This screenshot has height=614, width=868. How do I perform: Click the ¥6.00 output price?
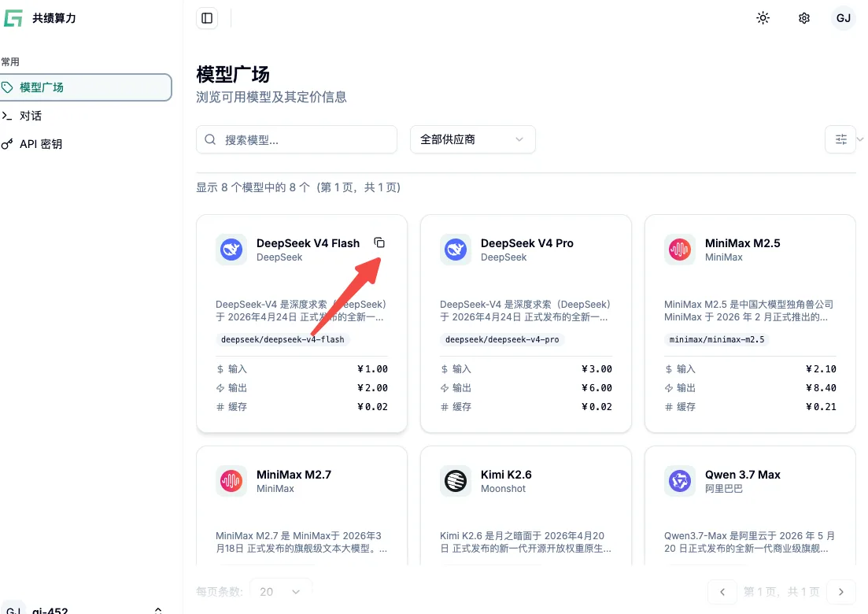click(x=597, y=387)
